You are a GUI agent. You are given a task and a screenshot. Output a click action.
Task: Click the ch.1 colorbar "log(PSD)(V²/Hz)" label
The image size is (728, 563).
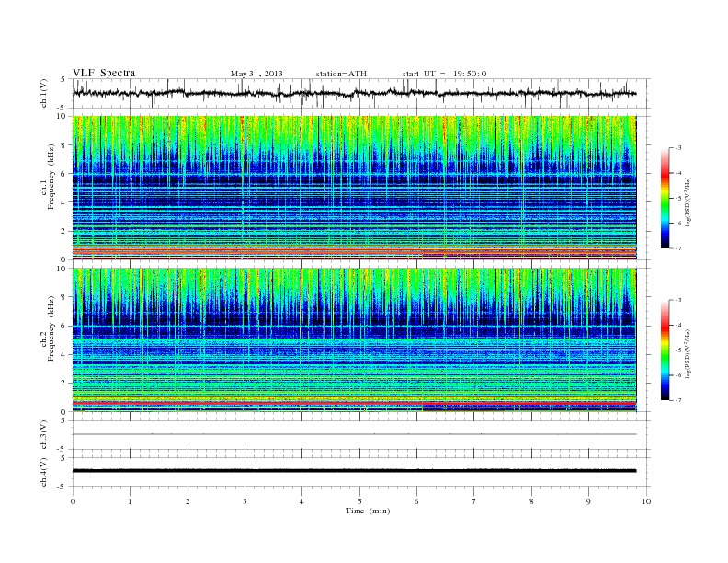pos(688,202)
